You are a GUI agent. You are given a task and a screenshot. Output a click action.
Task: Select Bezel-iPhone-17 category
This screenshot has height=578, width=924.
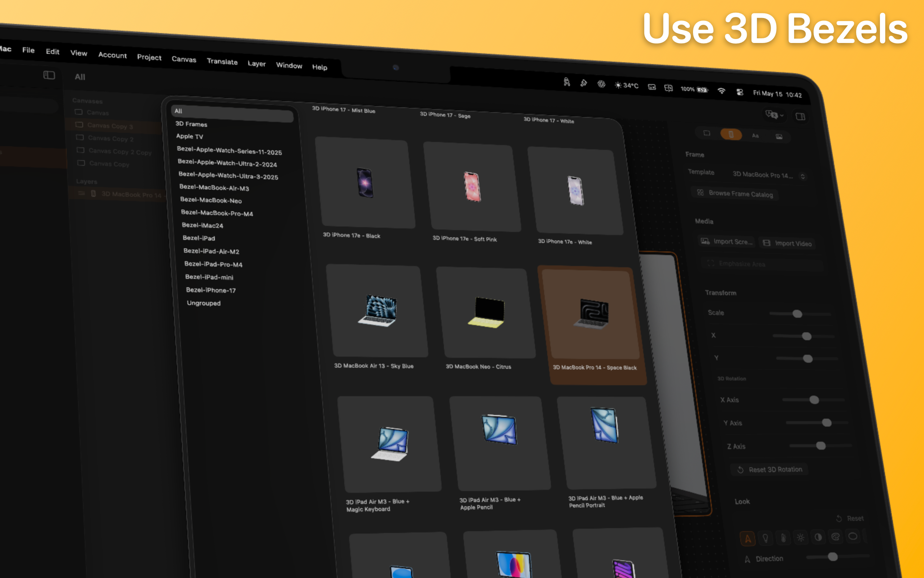click(211, 290)
